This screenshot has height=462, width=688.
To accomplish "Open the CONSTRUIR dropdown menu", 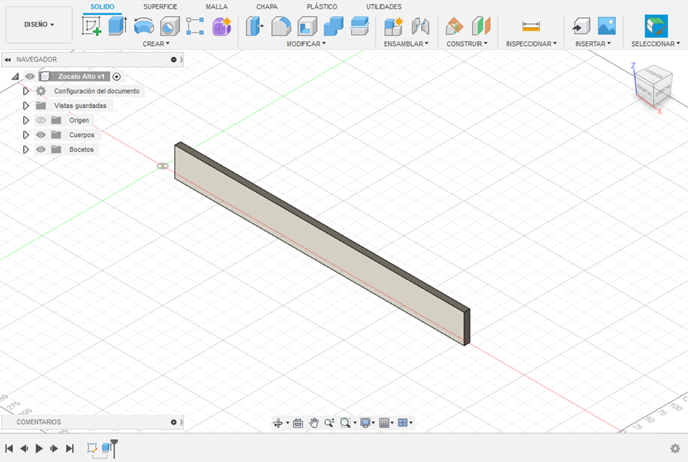I will click(x=467, y=44).
